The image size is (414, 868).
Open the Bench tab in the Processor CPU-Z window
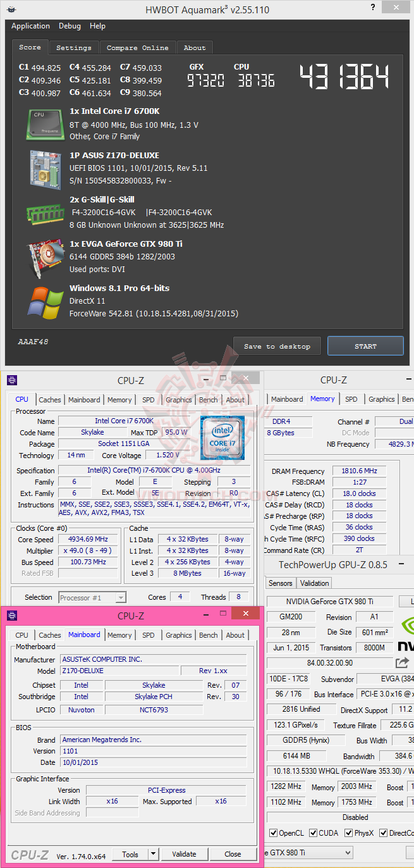pos(209,400)
